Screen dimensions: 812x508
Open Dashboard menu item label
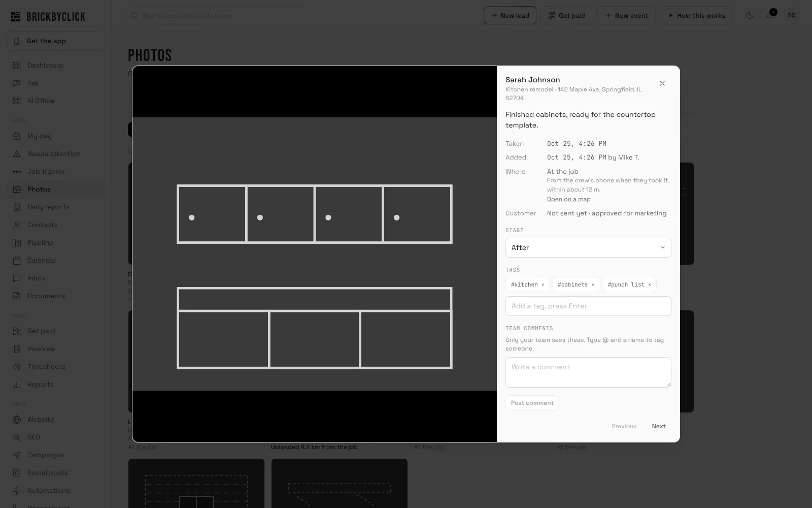(x=45, y=66)
